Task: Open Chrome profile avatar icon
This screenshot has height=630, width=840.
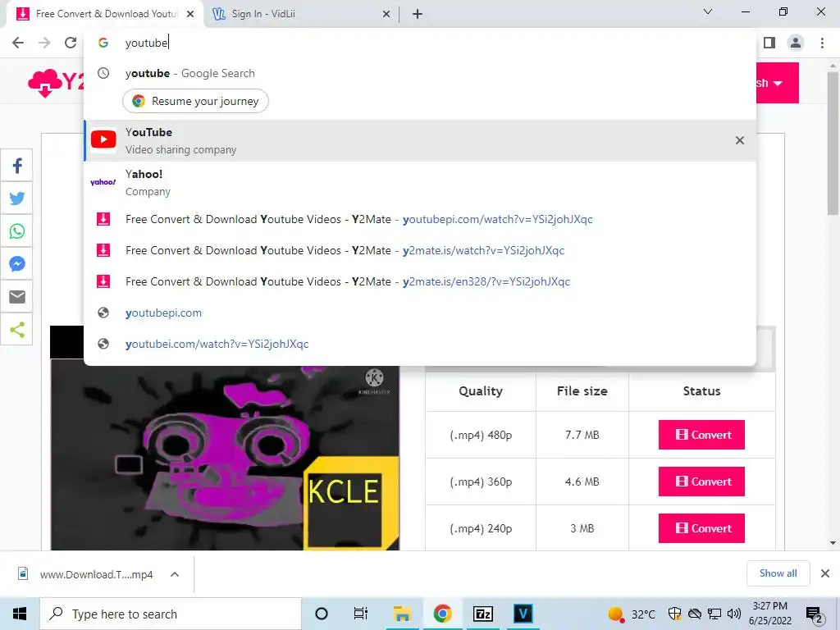Action: pos(796,43)
